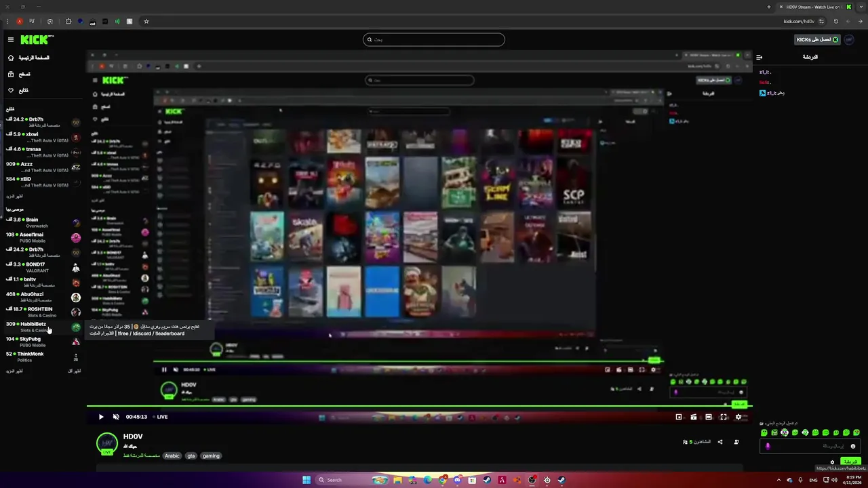Image resolution: width=868 pixels, height=488 pixels.
Task: Open the Windows Start button
Action: (307, 480)
